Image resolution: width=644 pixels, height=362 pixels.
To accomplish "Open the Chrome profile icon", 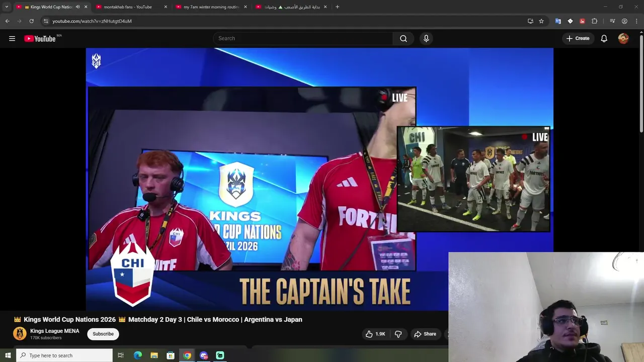I will tap(624, 21).
